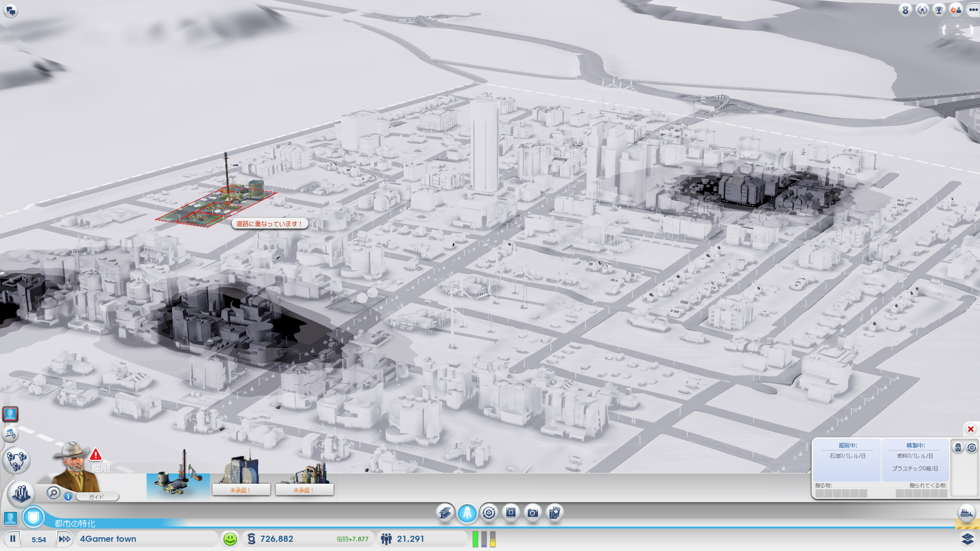Open the trophy achievements icon

939,10
